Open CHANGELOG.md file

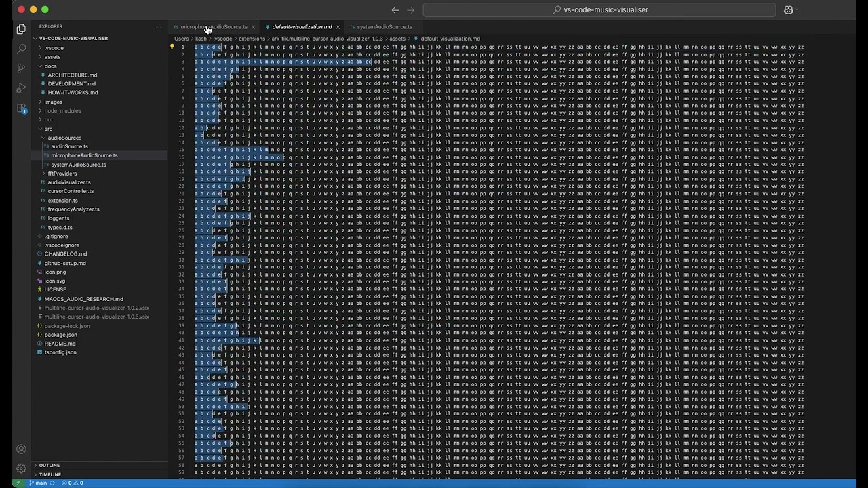coord(65,254)
